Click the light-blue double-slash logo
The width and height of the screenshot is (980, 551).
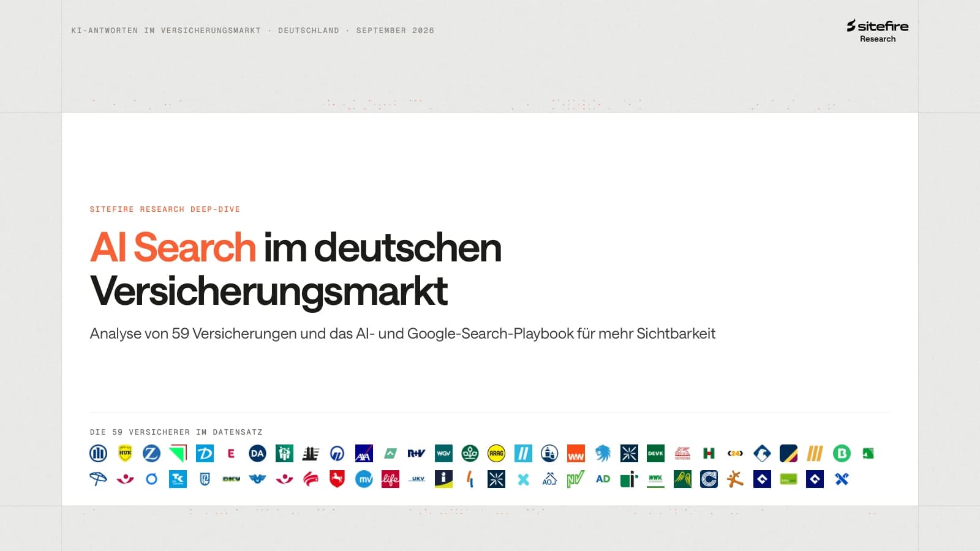(523, 453)
